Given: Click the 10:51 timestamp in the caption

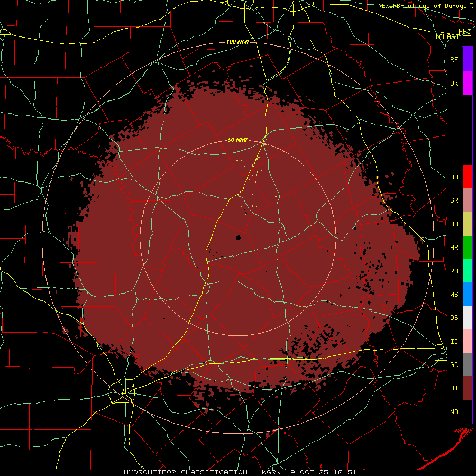Looking at the screenshot, I should pos(344,472).
